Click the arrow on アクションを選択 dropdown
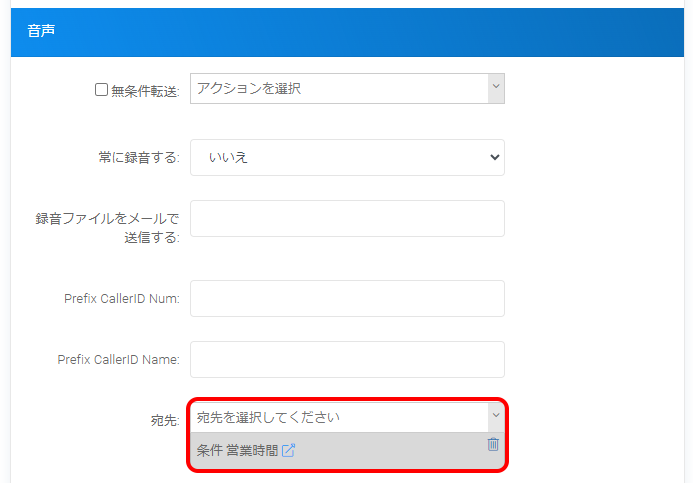Viewport: 693px width, 483px height. click(495, 89)
